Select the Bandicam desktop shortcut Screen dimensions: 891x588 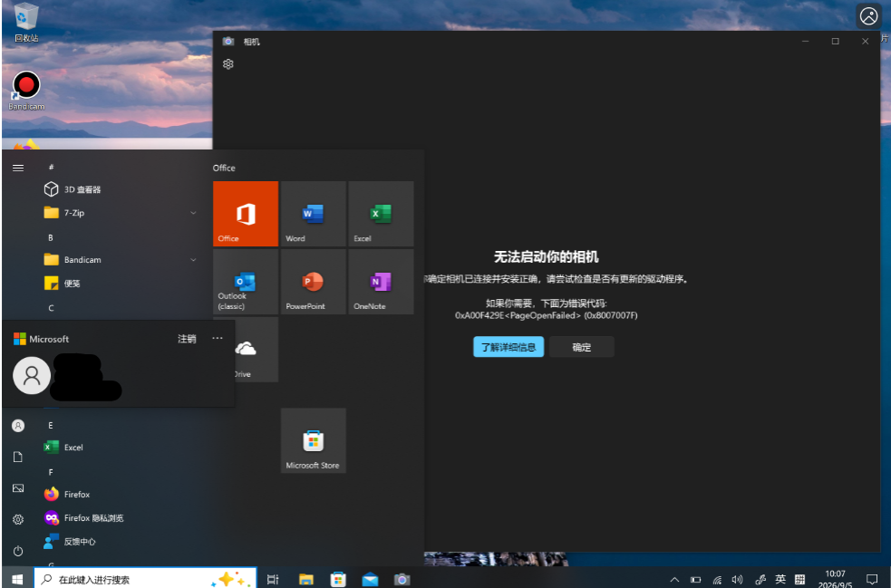(x=26, y=91)
